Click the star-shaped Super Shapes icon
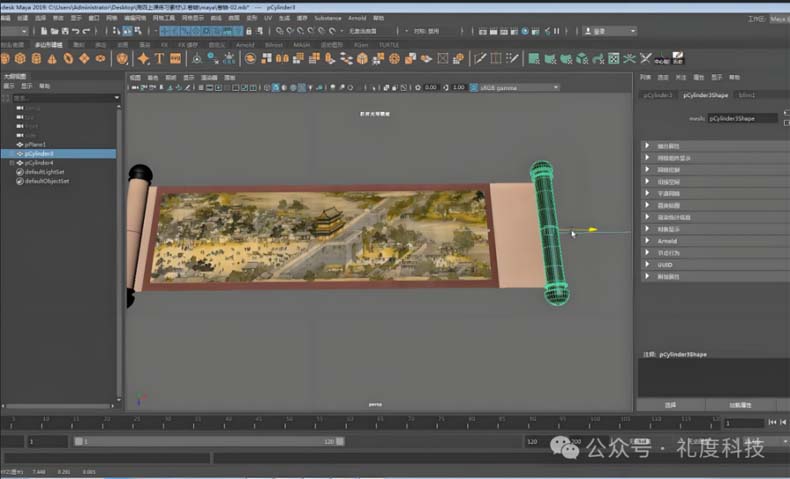The height and width of the screenshot is (479, 790). (143, 58)
